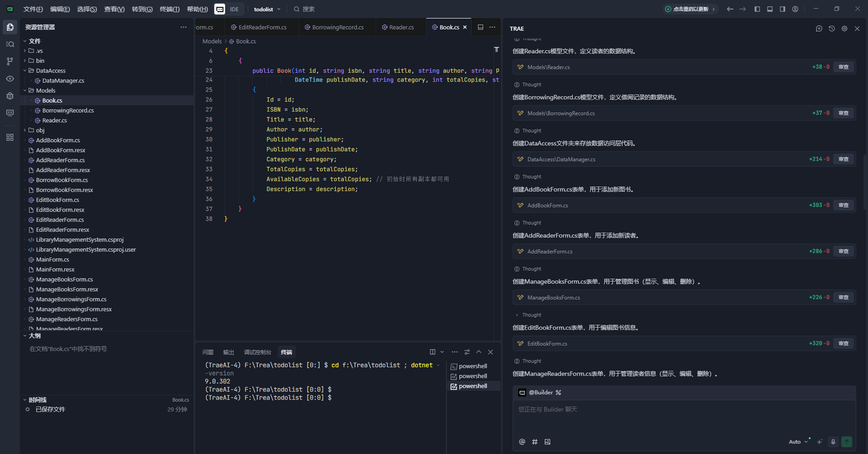Split the terminal panel
Screen dimensions: 868x454
(433, 352)
